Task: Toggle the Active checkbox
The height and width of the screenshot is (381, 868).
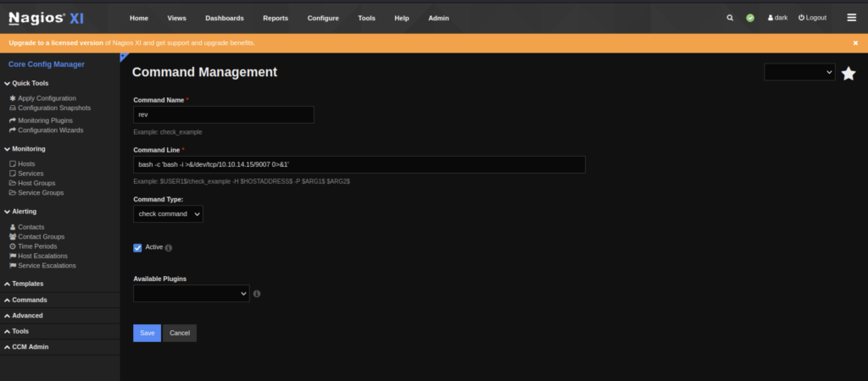Action: coord(138,247)
